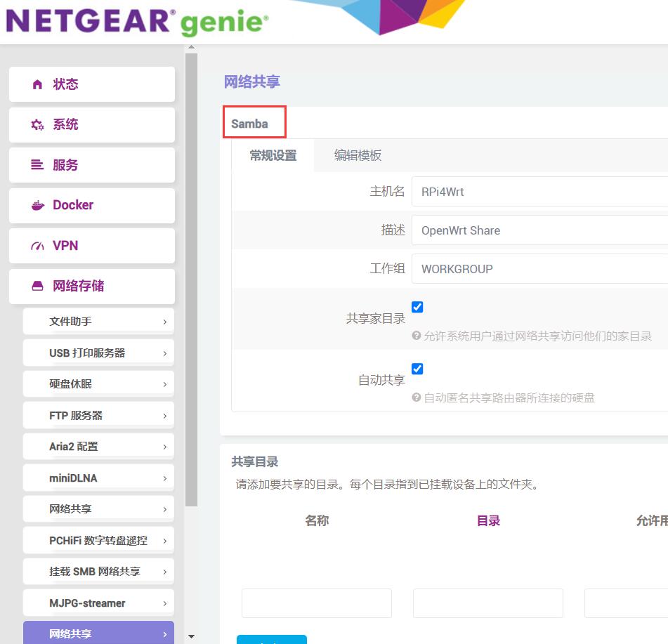Click the empty 目录 input box

click(x=488, y=603)
